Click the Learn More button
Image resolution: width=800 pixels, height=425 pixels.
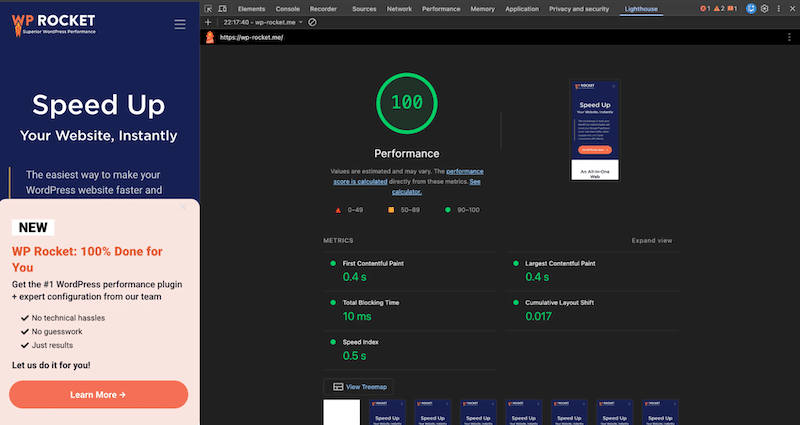point(98,394)
